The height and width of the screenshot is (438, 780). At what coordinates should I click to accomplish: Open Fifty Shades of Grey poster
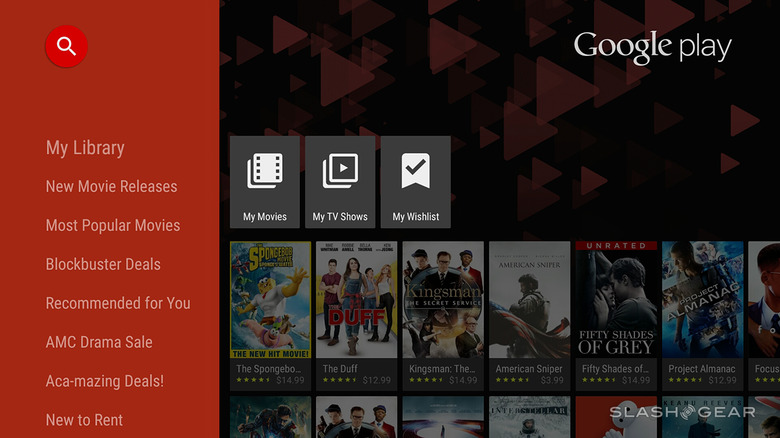click(x=616, y=300)
